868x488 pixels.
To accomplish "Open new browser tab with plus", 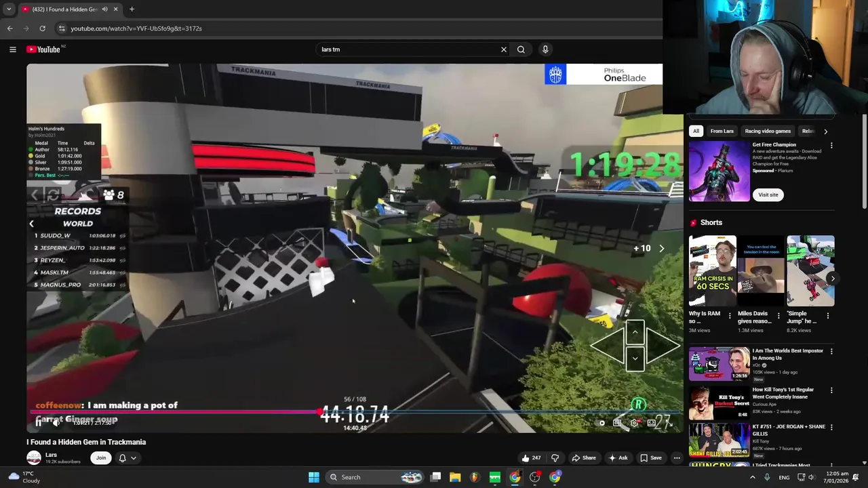I will 132,9.
